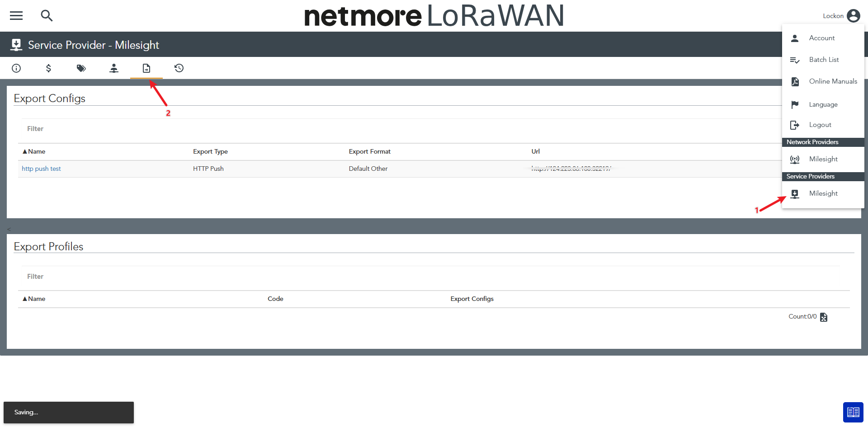This screenshot has width=868, height=427.
Task: Click the search magnifier icon
Action: [x=47, y=16]
